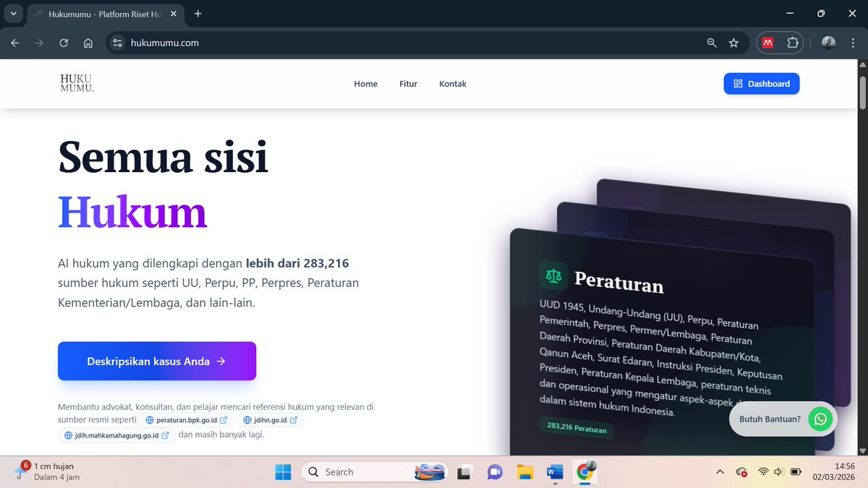Open a new browser tab

(x=198, y=14)
